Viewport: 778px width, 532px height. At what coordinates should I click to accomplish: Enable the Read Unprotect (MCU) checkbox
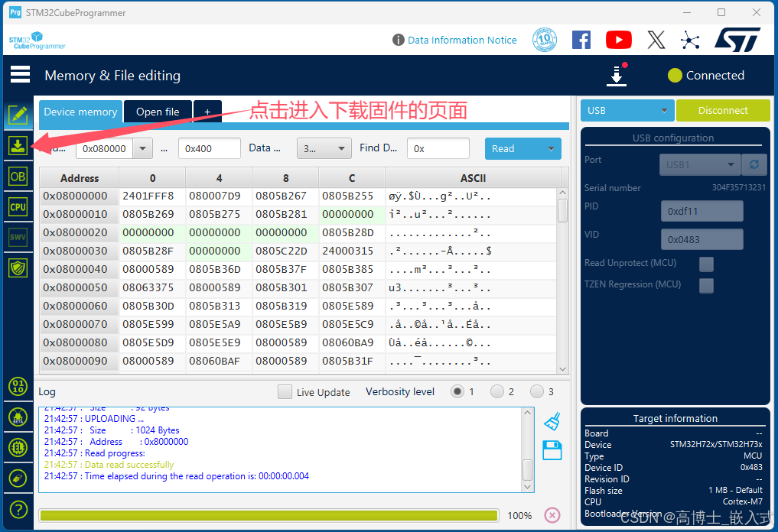pyautogui.click(x=705, y=264)
